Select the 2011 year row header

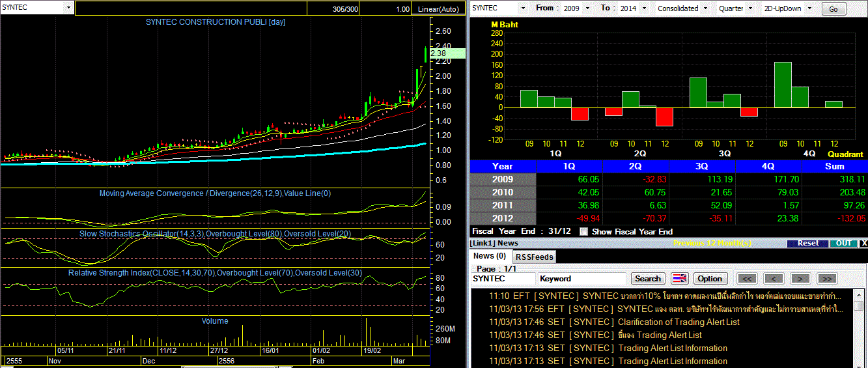pyautogui.click(x=503, y=205)
